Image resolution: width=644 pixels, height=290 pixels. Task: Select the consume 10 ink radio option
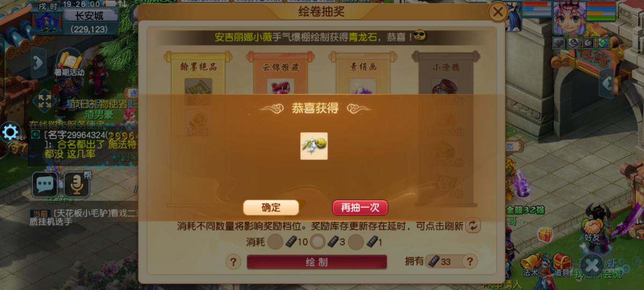[x=275, y=242]
